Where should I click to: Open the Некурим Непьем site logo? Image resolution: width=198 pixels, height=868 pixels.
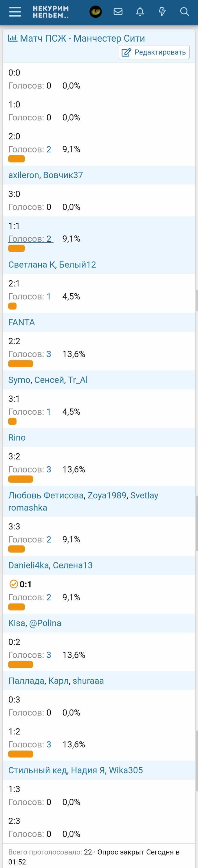click(x=51, y=12)
